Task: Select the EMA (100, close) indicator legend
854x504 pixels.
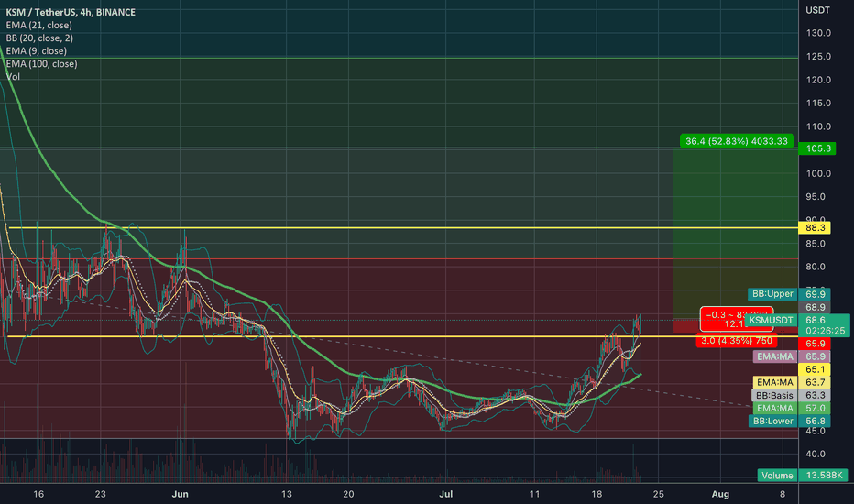Action: tap(41, 64)
